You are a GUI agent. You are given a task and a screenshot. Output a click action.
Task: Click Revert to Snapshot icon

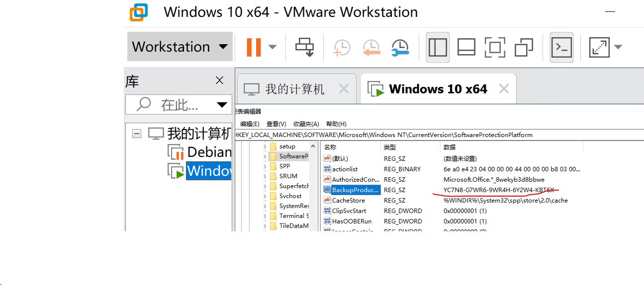(x=370, y=47)
